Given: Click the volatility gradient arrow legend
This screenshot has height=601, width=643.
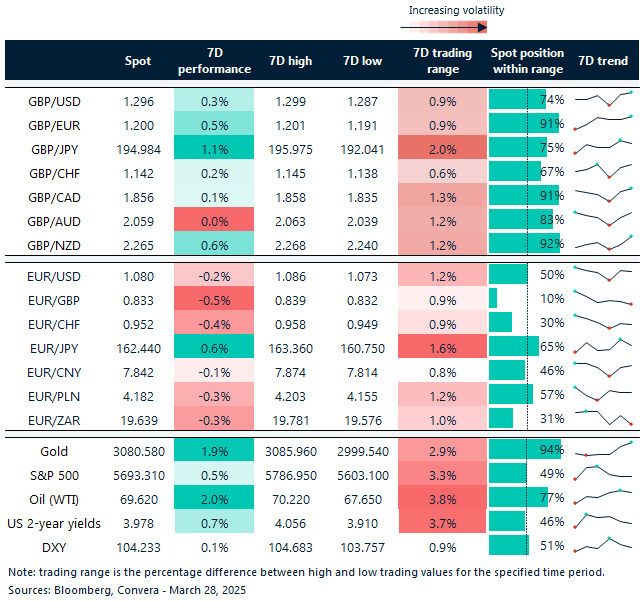Looking at the screenshot, I should pos(444,27).
